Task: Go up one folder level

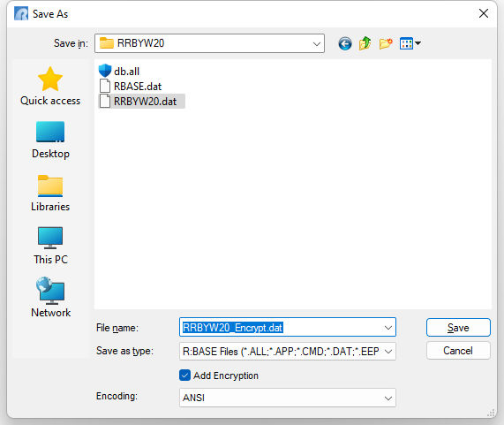Action: click(x=365, y=43)
